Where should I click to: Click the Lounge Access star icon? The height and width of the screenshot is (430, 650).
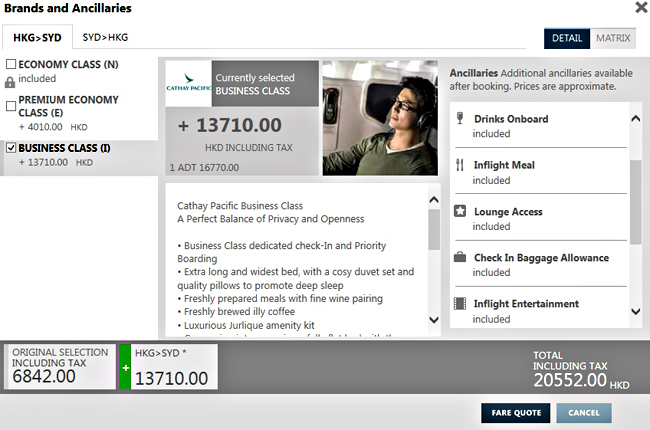point(460,211)
